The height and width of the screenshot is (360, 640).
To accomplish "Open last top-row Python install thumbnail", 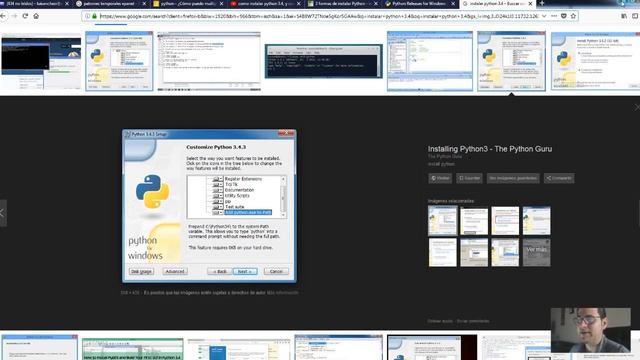I will coord(595,61).
